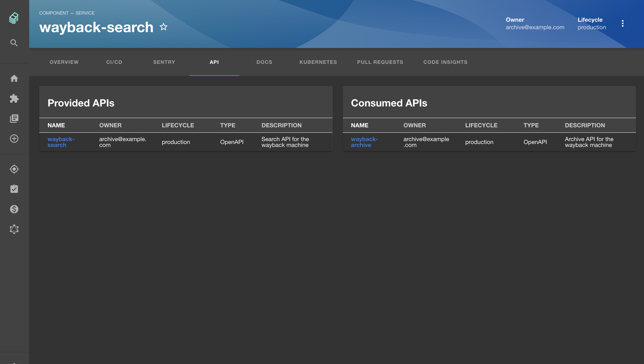
Task: Open the Kubernetes tab
Action: point(318,62)
